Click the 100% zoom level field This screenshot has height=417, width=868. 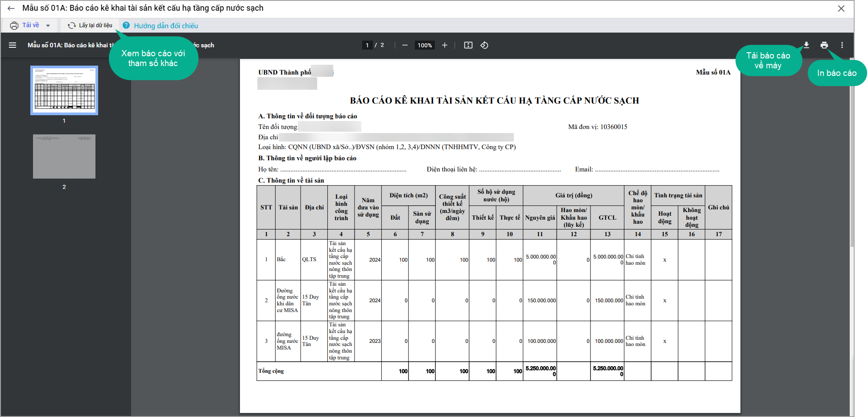point(425,45)
